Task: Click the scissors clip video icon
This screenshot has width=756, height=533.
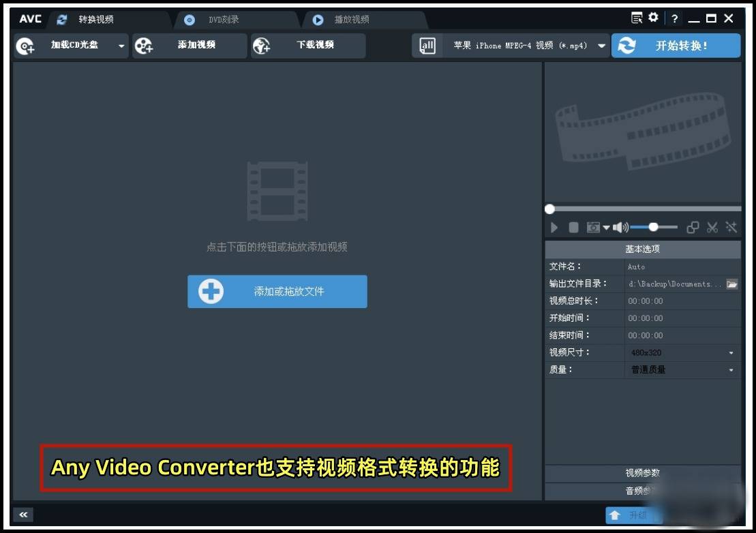Action: click(x=712, y=228)
